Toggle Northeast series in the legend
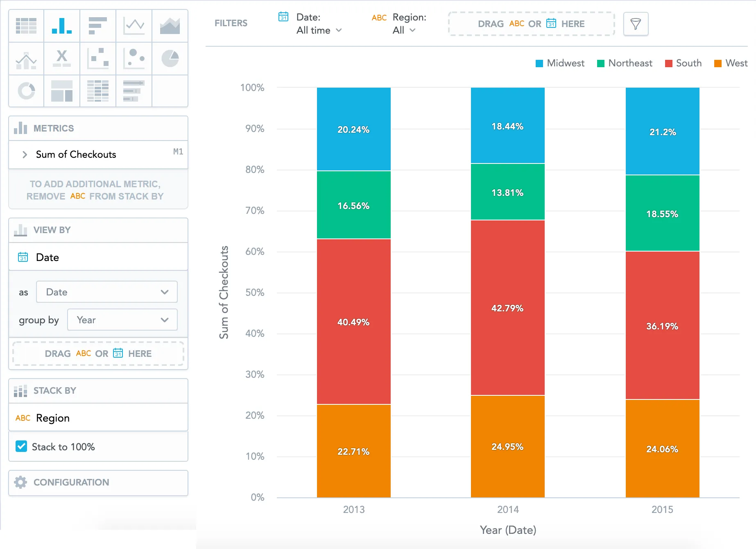Screen dimensions: 756x549 click(x=625, y=63)
